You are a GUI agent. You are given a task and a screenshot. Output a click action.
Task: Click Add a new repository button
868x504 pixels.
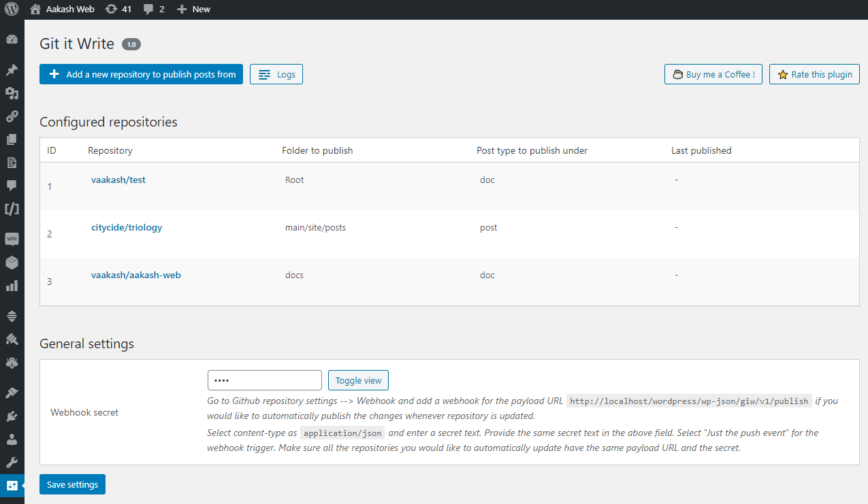tap(141, 74)
